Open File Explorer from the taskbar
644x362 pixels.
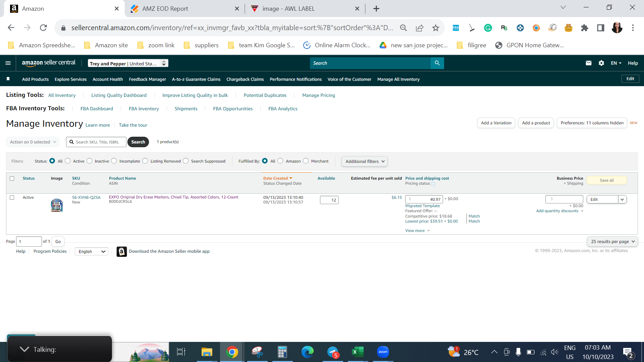click(207, 352)
